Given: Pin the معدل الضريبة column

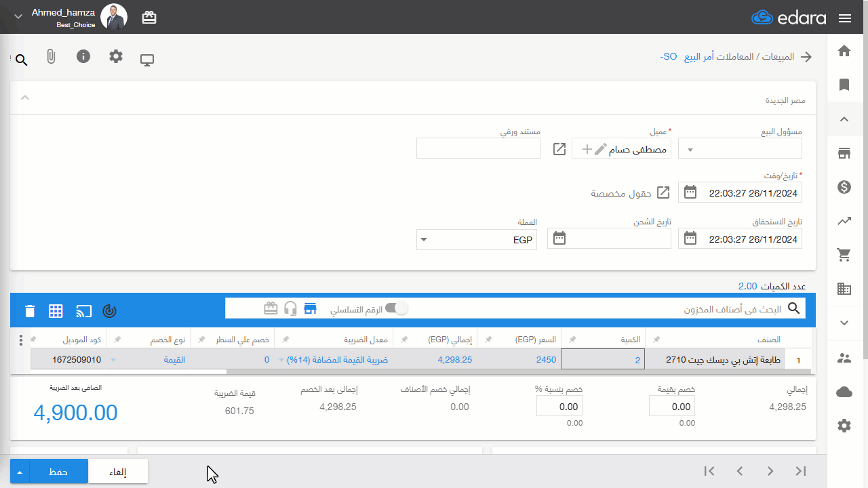Looking at the screenshot, I should click(x=285, y=340).
